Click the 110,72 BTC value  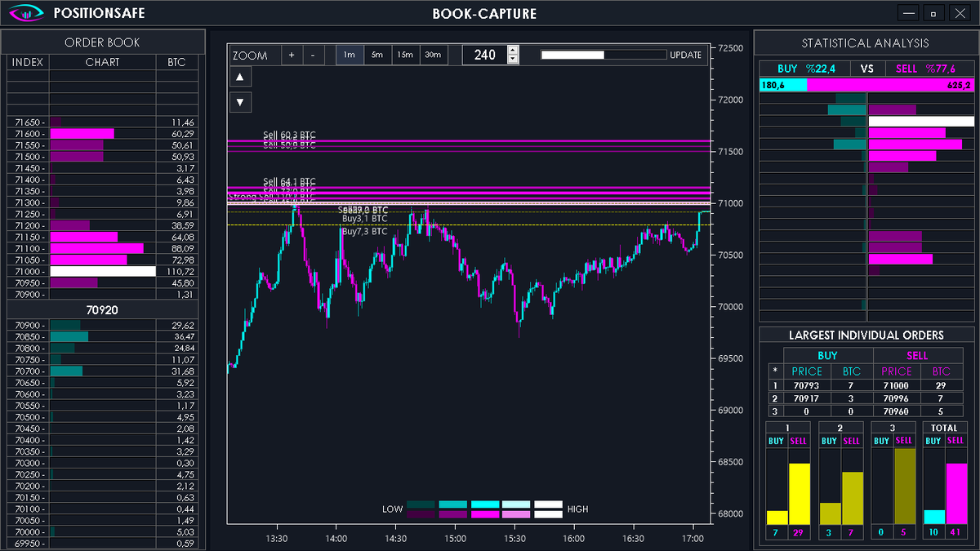pyautogui.click(x=180, y=271)
